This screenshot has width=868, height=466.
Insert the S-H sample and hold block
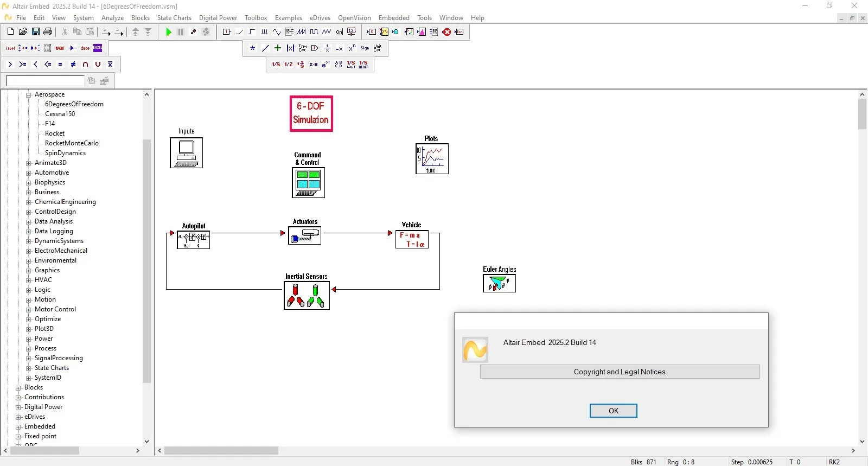coord(314,65)
